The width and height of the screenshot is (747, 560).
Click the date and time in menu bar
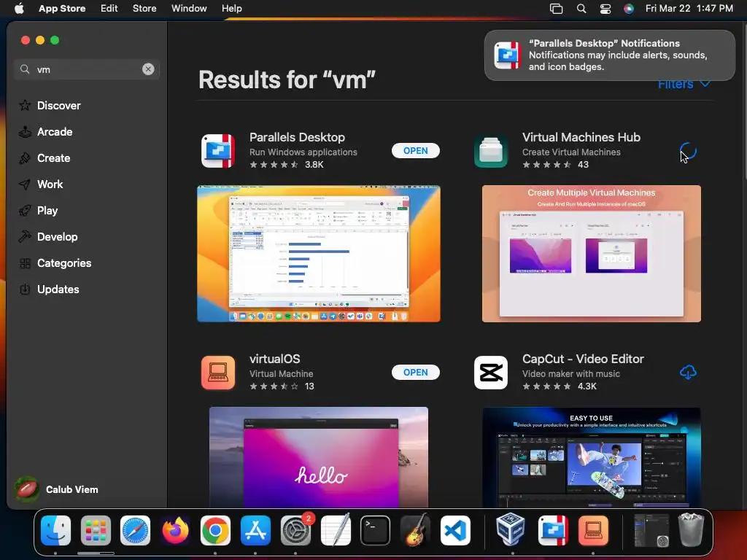click(689, 8)
